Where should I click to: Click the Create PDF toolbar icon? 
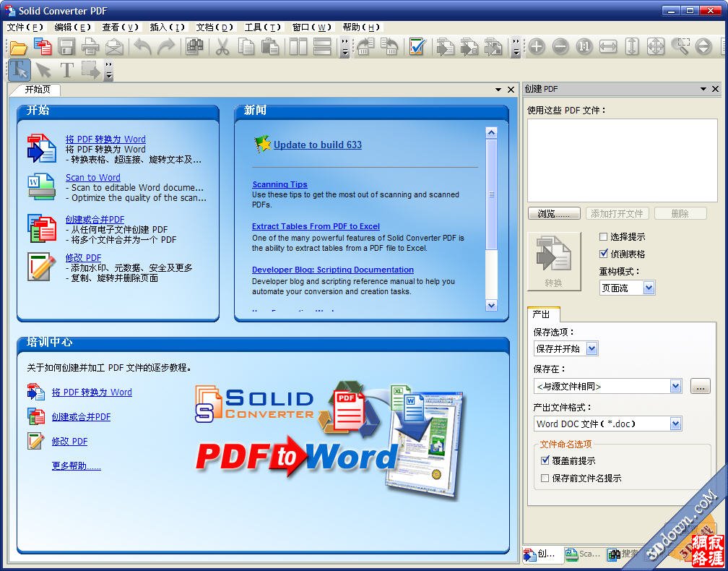click(43, 47)
